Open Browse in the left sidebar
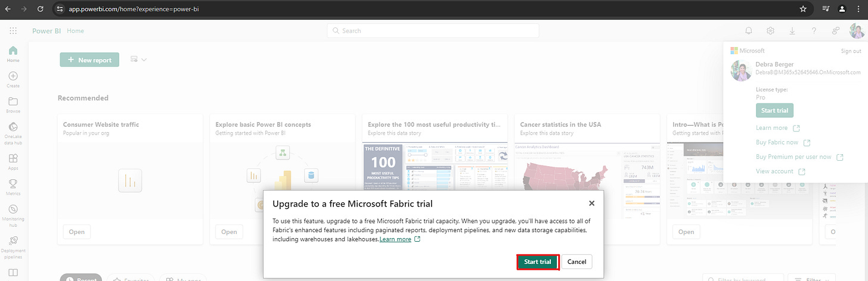 pyautogui.click(x=13, y=105)
